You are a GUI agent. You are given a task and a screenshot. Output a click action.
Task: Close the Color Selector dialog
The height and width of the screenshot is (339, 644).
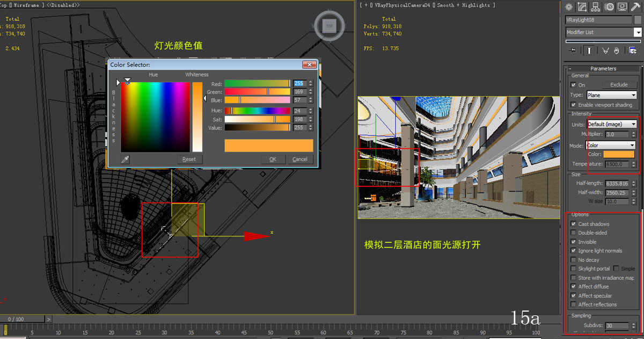[x=310, y=64]
